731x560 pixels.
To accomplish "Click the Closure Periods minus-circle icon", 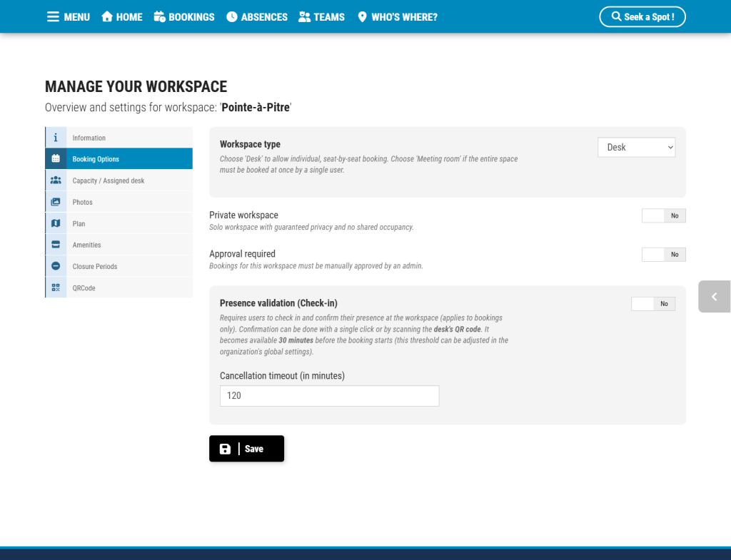I will [56, 266].
